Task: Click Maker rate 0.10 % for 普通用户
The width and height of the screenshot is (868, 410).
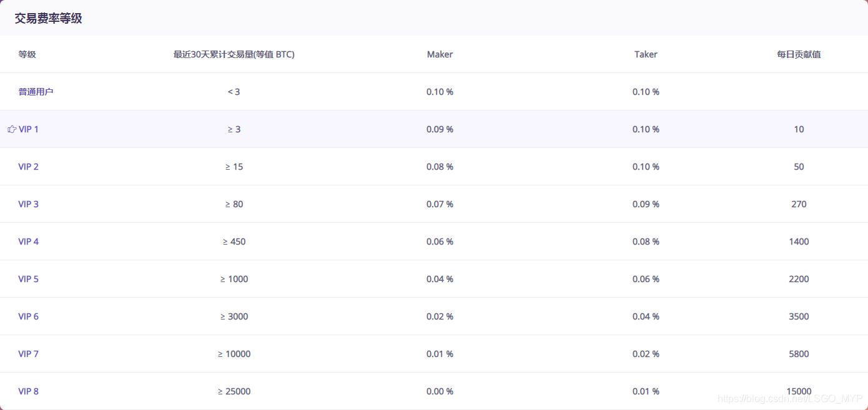Action: [x=440, y=92]
